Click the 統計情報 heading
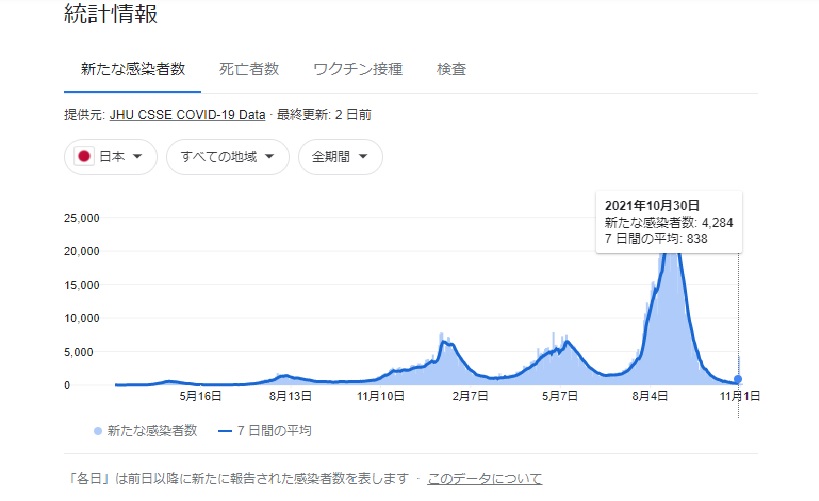 pos(111,14)
